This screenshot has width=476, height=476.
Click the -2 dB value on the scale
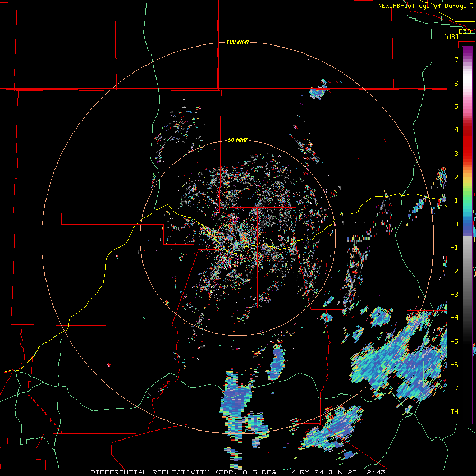point(454,271)
